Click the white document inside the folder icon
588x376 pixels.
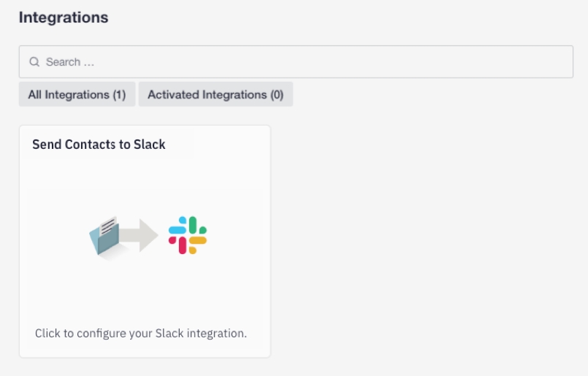pyautogui.click(x=109, y=226)
